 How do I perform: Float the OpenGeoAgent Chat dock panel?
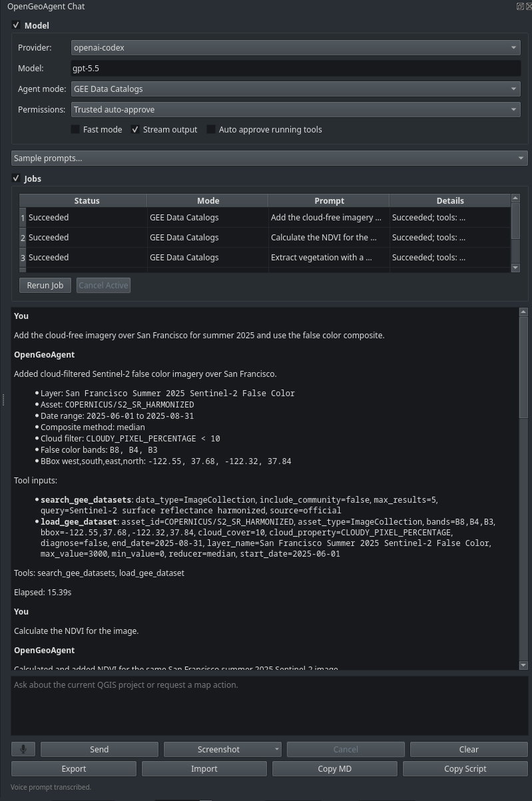(520, 6)
